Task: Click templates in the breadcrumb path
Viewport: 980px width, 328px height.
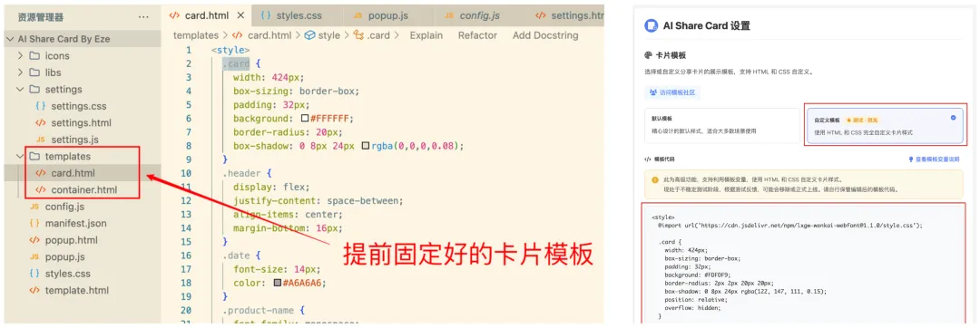Action: click(196, 35)
